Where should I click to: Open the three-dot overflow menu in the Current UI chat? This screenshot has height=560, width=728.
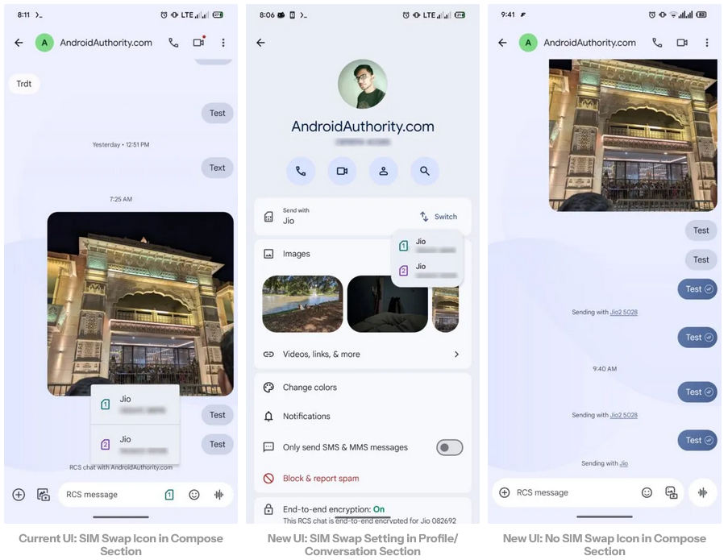223,43
